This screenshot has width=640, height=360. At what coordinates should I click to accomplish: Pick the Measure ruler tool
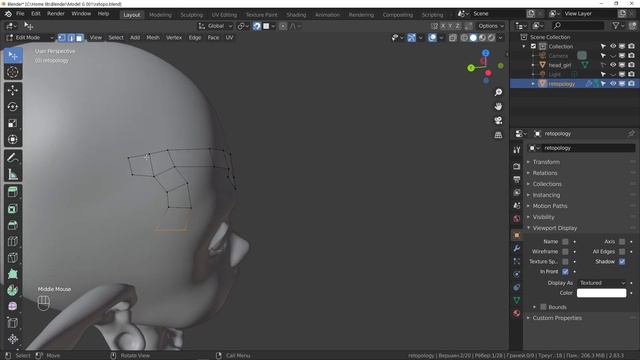click(x=13, y=175)
